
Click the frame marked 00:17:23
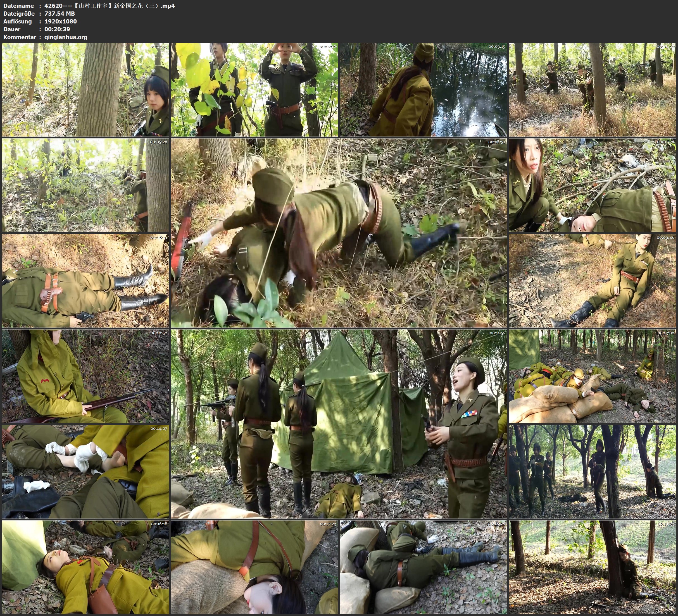coord(254,567)
